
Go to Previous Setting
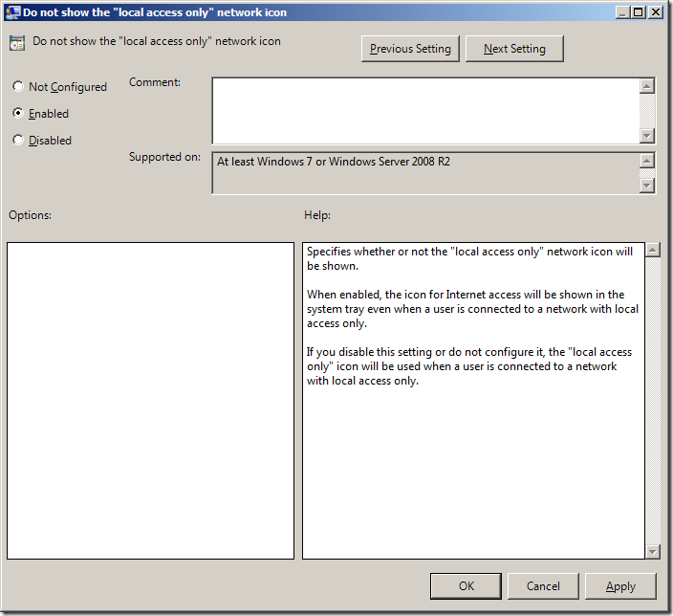411,49
